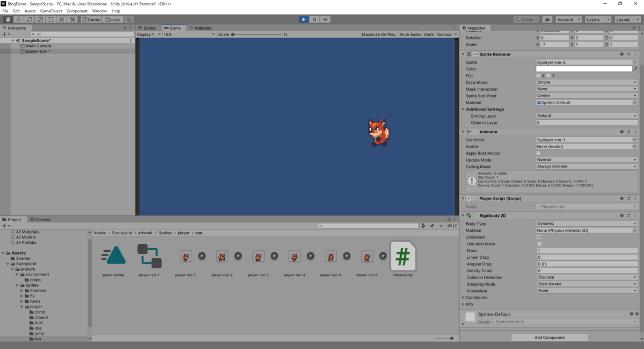Screen dimensions: 644x349
Task: Enable Apply Root Motion checkbox
Action: (538, 153)
